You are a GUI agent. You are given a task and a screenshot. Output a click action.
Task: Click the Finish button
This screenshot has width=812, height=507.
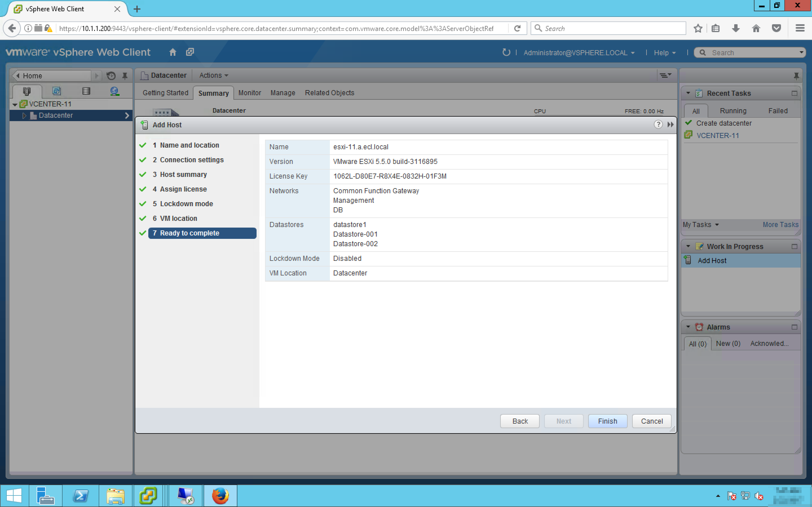pyautogui.click(x=607, y=421)
